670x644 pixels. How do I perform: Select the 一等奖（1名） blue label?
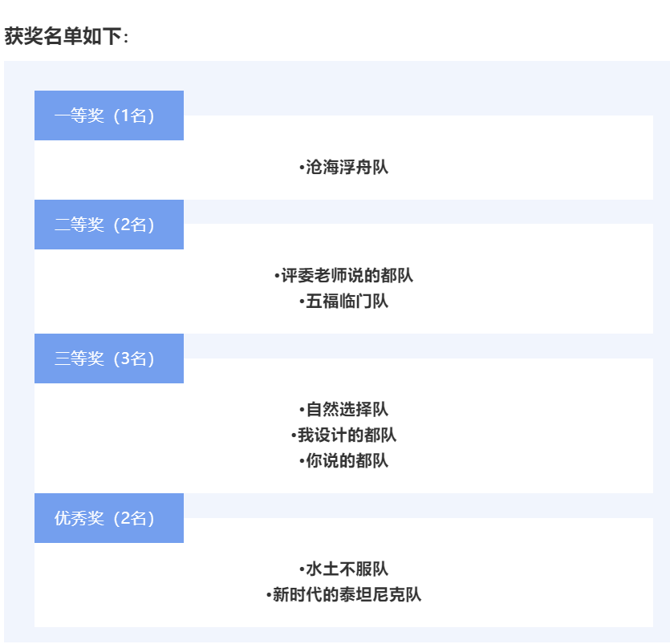coord(108,115)
